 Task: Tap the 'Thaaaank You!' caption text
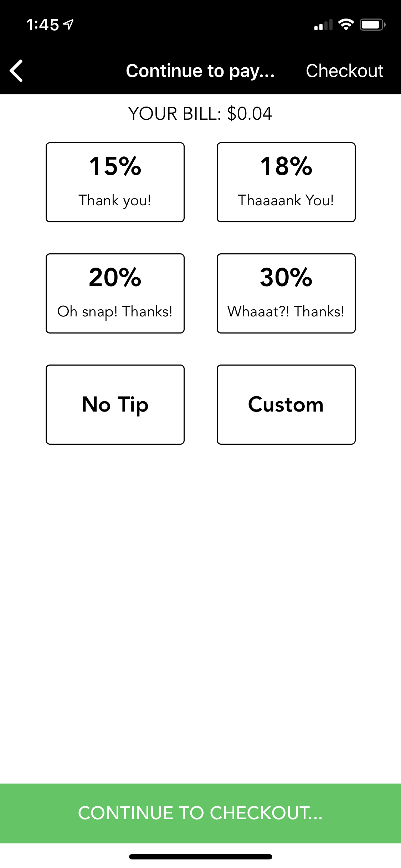click(286, 200)
